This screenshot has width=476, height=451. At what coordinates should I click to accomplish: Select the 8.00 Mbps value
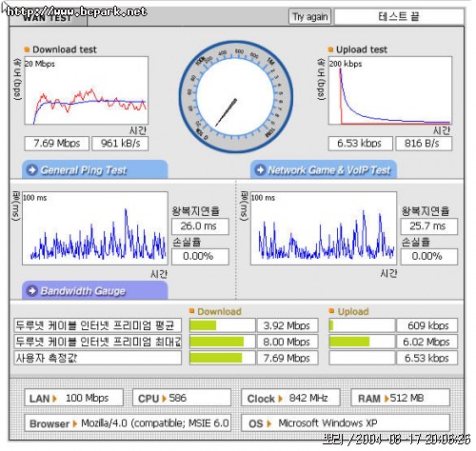(x=288, y=342)
